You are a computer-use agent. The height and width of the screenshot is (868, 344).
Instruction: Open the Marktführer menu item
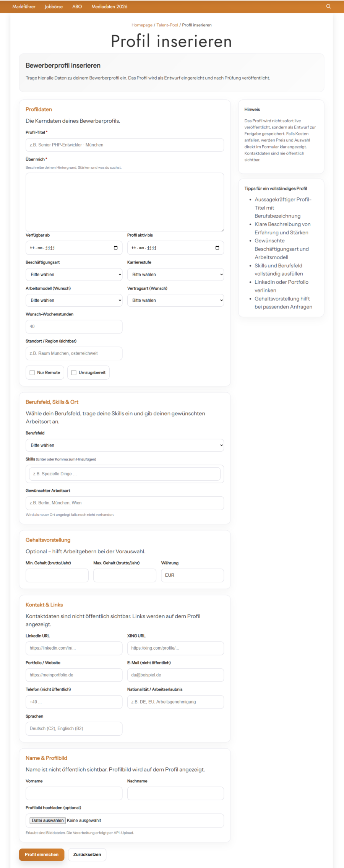24,7
